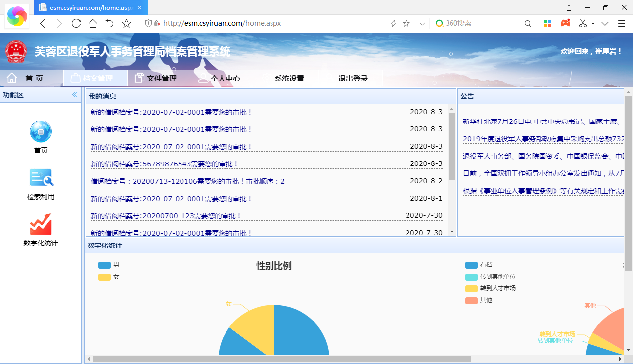This screenshot has height=364, width=633.
Task: Open the 检索利用 search icon
Action: [x=41, y=178]
